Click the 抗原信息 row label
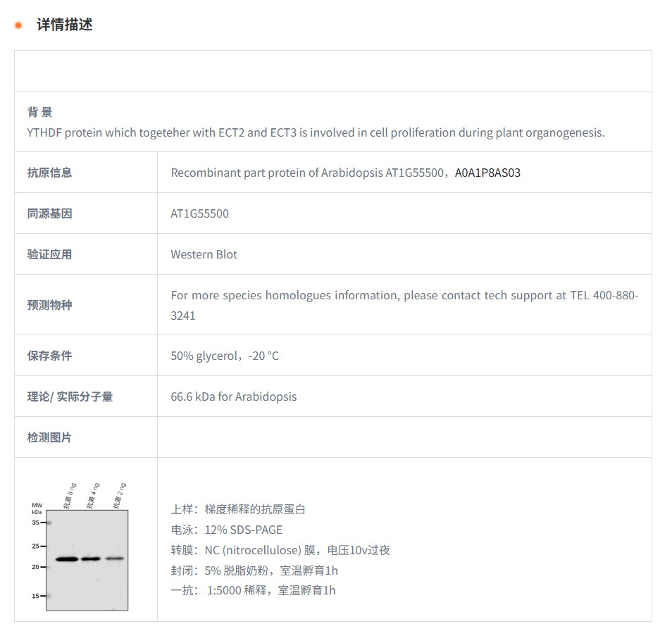The width and height of the screenshot is (672, 643). coord(49,173)
